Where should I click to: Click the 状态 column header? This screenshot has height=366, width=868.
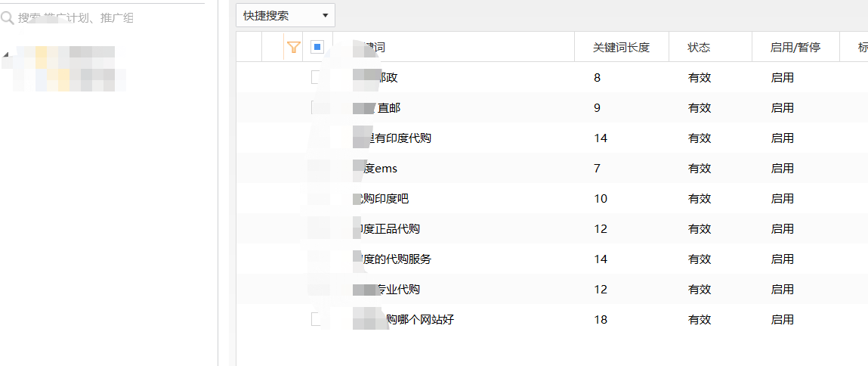point(699,47)
